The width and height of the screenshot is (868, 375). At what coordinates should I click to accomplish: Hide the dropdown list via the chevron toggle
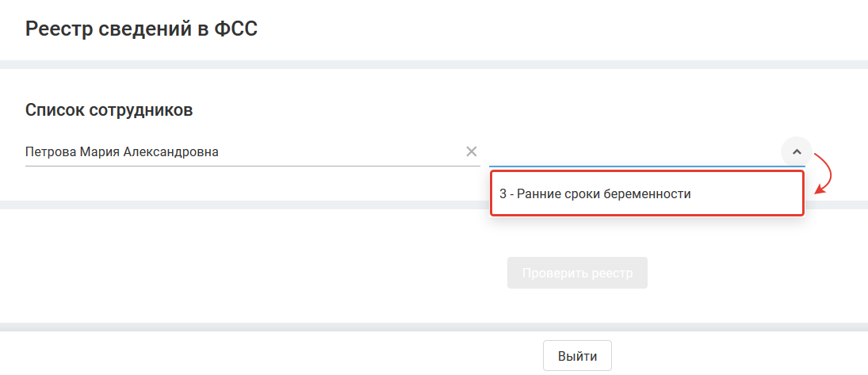point(797,151)
